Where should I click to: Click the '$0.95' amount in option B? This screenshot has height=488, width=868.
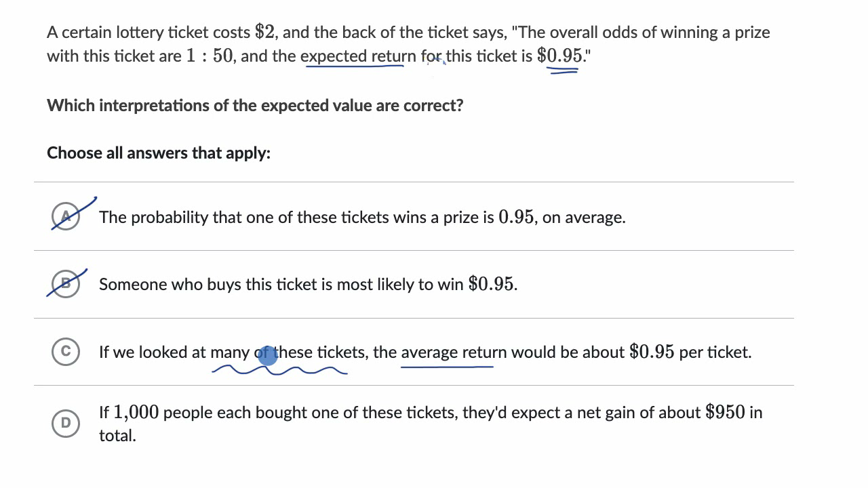point(492,284)
